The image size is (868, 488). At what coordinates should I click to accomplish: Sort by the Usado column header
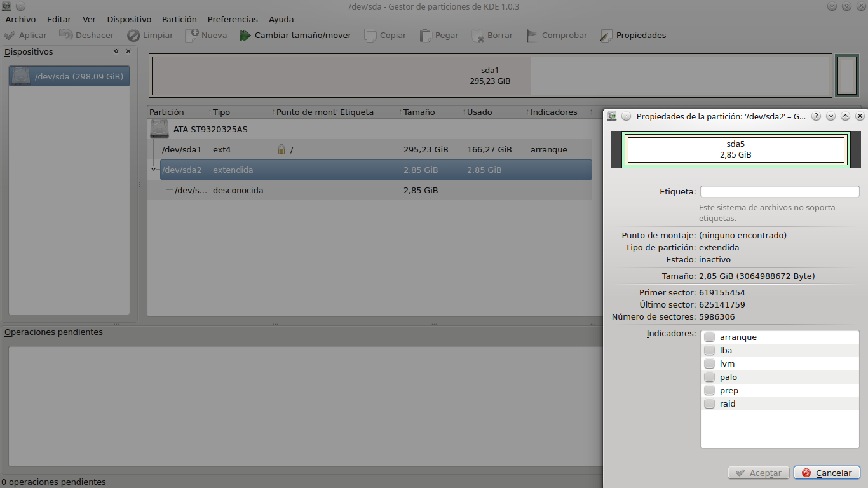click(x=496, y=112)
